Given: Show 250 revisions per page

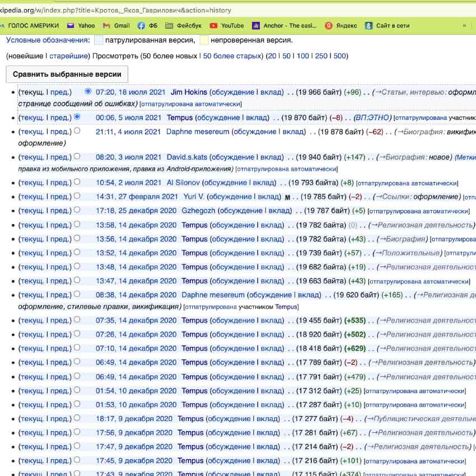Looking at the screenshot, I should [321, 56].
